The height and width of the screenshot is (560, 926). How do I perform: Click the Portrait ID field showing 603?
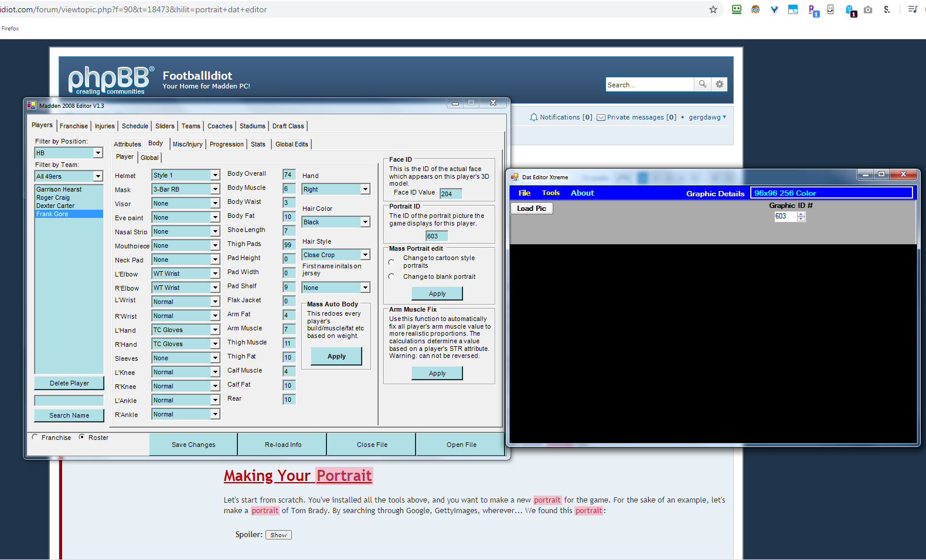[x=437, y=236]
